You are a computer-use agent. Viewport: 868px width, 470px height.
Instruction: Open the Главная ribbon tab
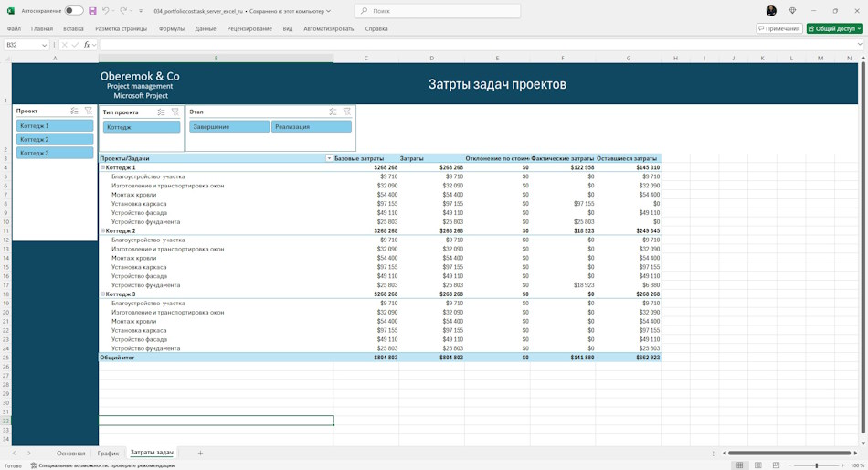pyautogui.click(x=42, y=28)
